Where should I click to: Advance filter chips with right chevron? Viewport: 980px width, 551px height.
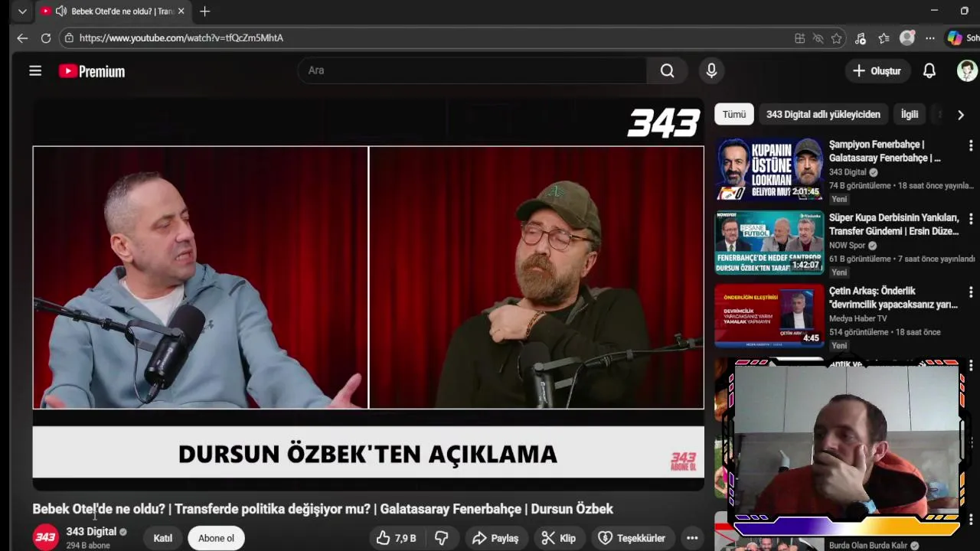[x=960, y=115]
